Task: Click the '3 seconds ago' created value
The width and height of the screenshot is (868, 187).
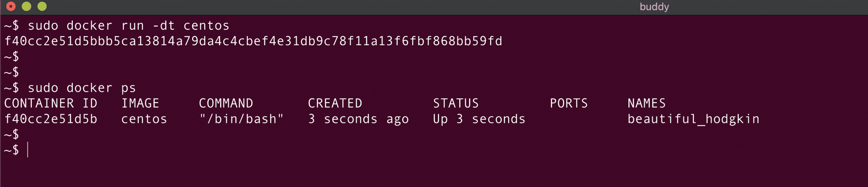Action: [x=358, y=119]
